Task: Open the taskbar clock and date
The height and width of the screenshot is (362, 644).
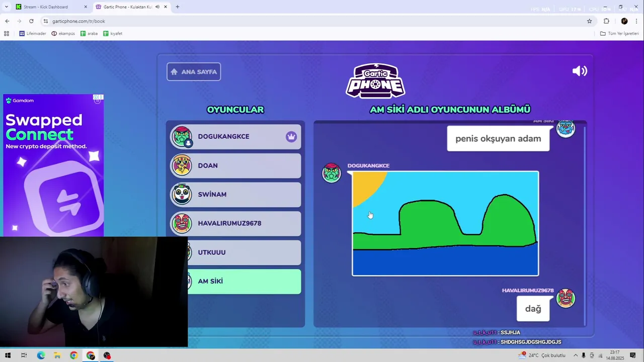Action: click(615, 355)
